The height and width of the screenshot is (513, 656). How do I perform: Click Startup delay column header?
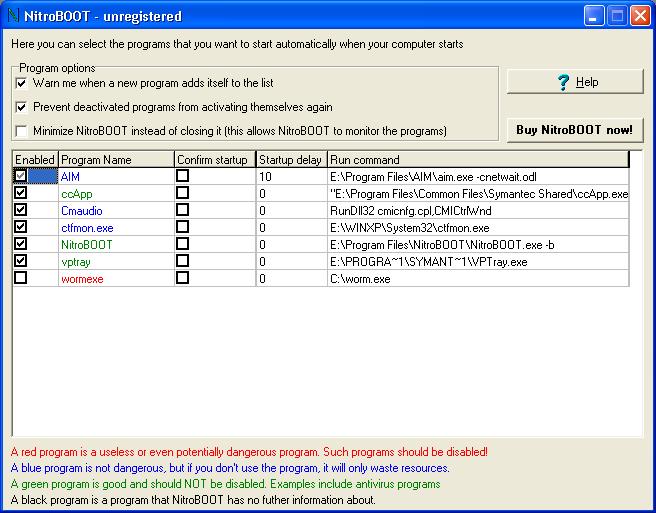292,159
